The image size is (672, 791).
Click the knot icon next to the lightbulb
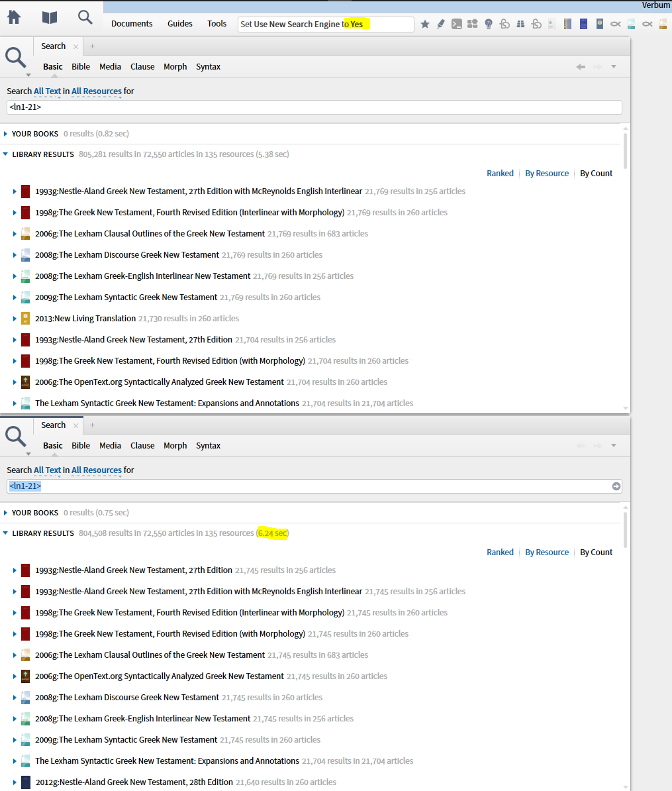504,24
